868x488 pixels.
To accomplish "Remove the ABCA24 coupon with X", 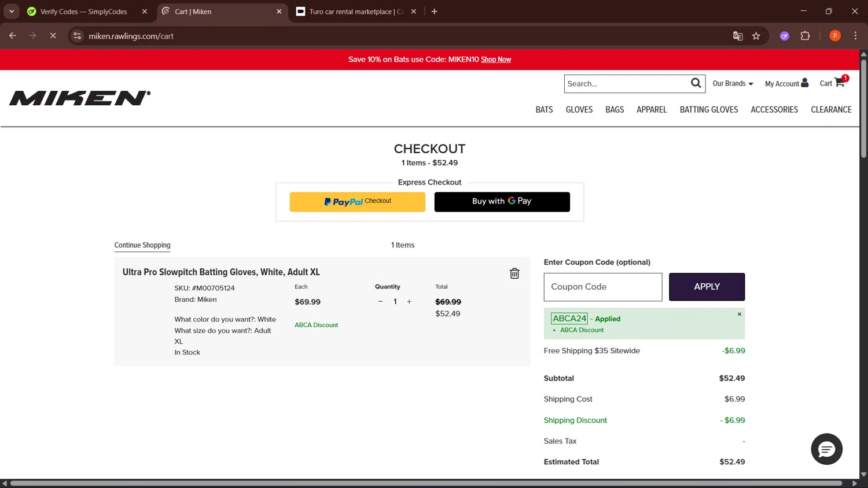I will pyautogui.click(x=739, y=314).
